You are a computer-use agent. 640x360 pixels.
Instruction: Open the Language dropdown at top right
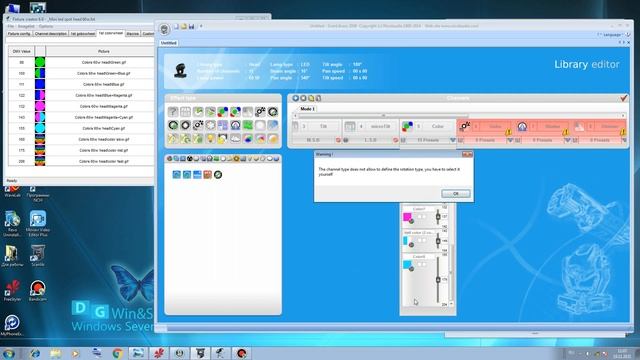click(612, 35)
